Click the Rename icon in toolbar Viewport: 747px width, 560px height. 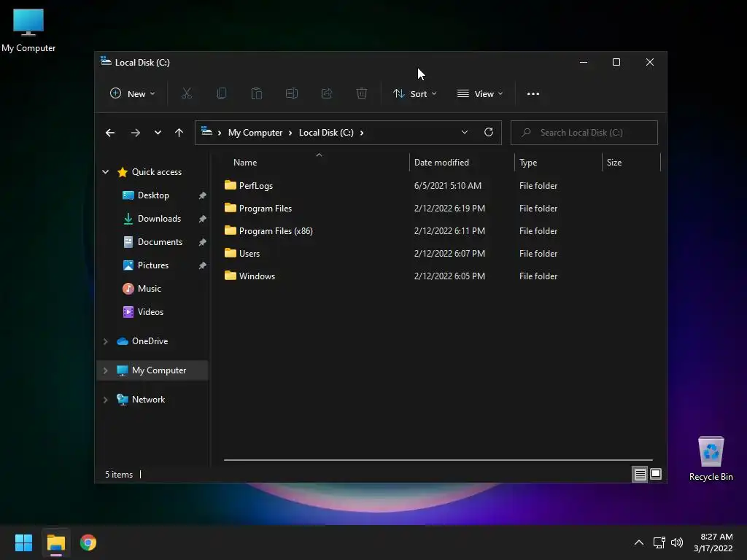click(x=292, y=94)
